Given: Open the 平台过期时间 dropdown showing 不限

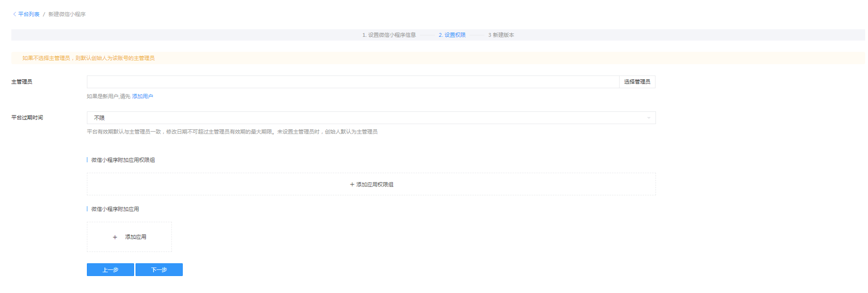Looking at the screenshot, I should [x=371, y=118].
